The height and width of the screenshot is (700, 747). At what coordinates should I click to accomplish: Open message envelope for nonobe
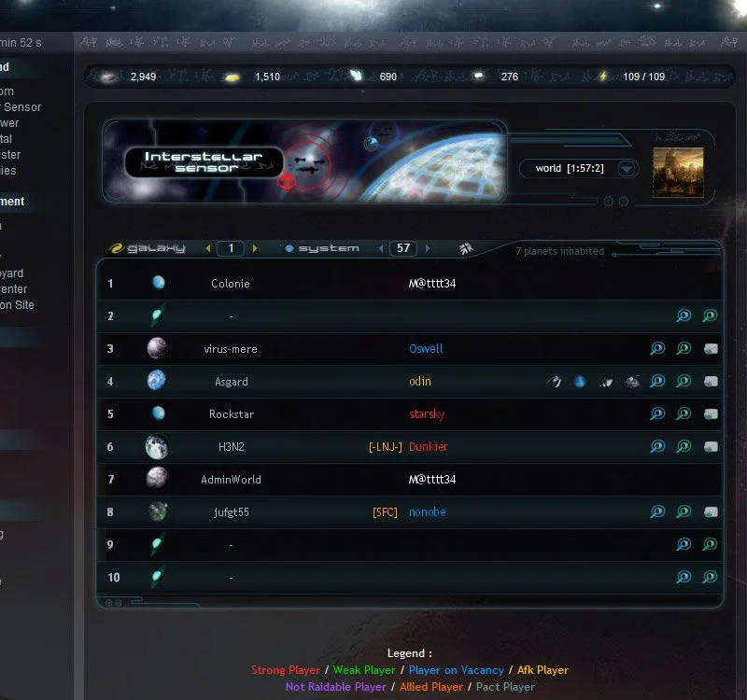711,512
